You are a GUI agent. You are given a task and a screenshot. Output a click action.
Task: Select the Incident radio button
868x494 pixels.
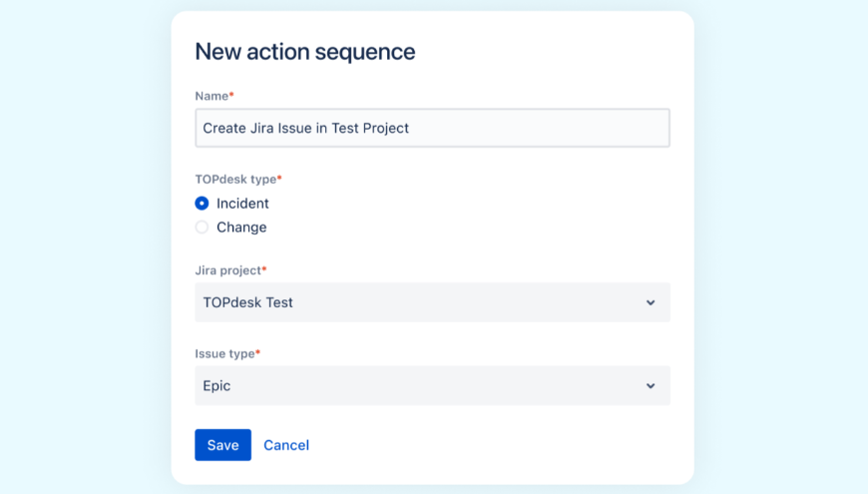pos(202,204)
